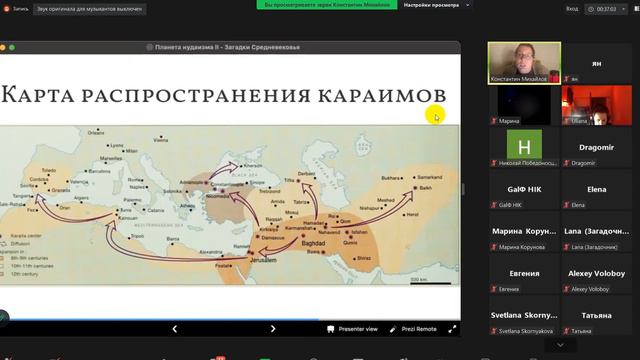Viewport: 640px width, 360px height.
Task: Select the red Ulana video tile
Action: [596, 105]
